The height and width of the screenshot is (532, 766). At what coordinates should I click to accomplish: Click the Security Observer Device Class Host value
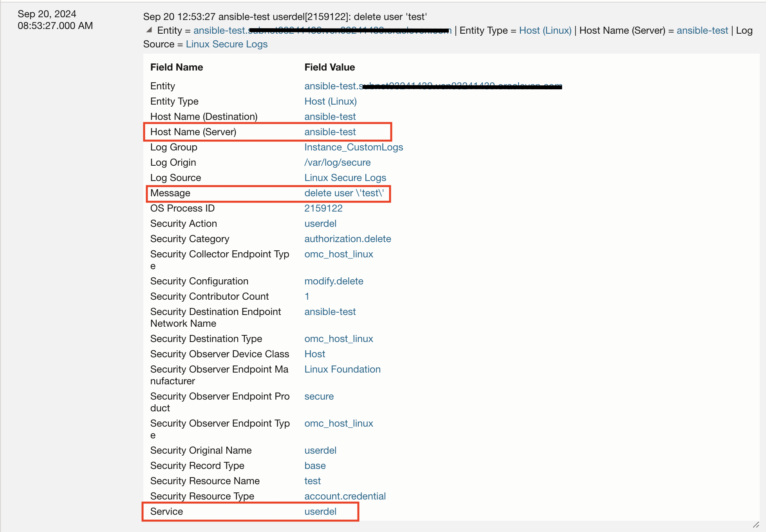click(x=314, y=354)
